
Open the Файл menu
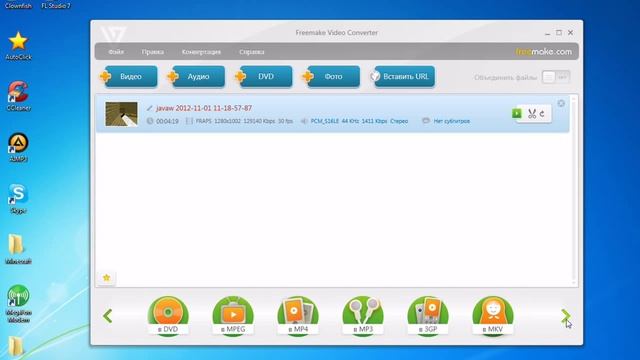click(116, 52)
